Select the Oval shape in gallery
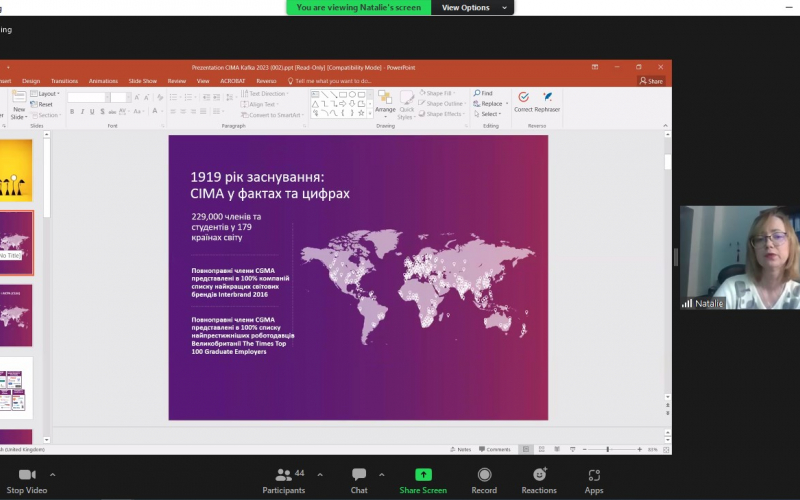This screenshot has width=800, height=500. pyautogui.click(x=352, y=94)
